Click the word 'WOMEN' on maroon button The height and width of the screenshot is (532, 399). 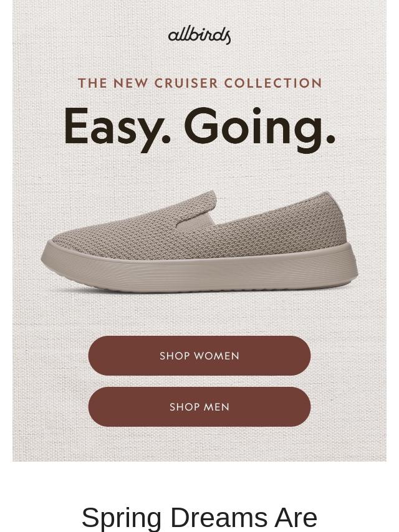217,356
